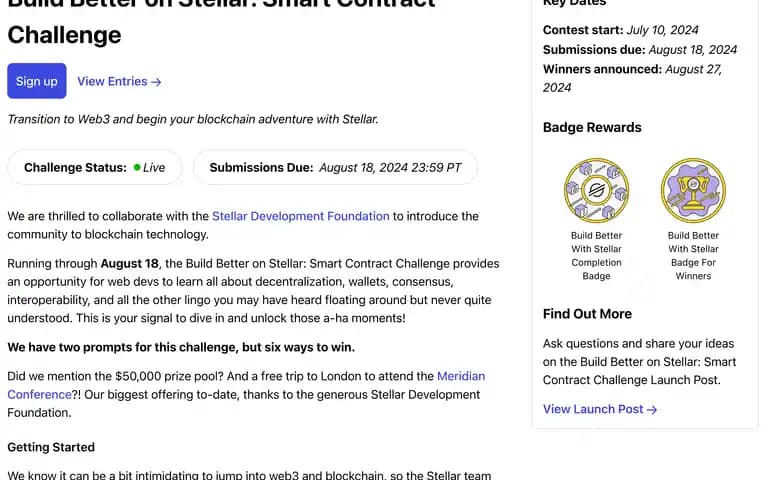Select the Submissions Due pill
This screenshot has height=480, width=768.
[x=336, y=167]
